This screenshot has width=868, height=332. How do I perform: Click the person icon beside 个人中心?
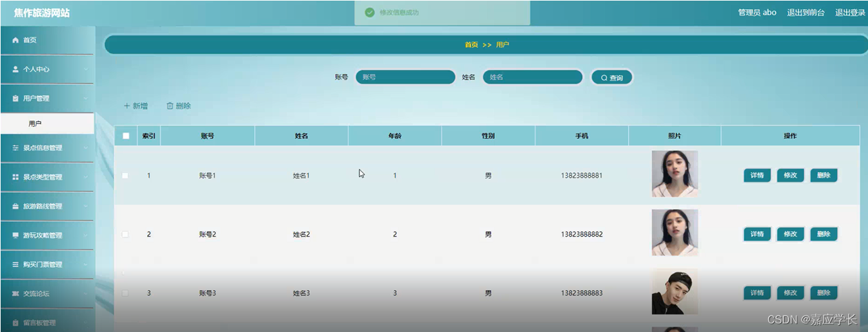16,70
